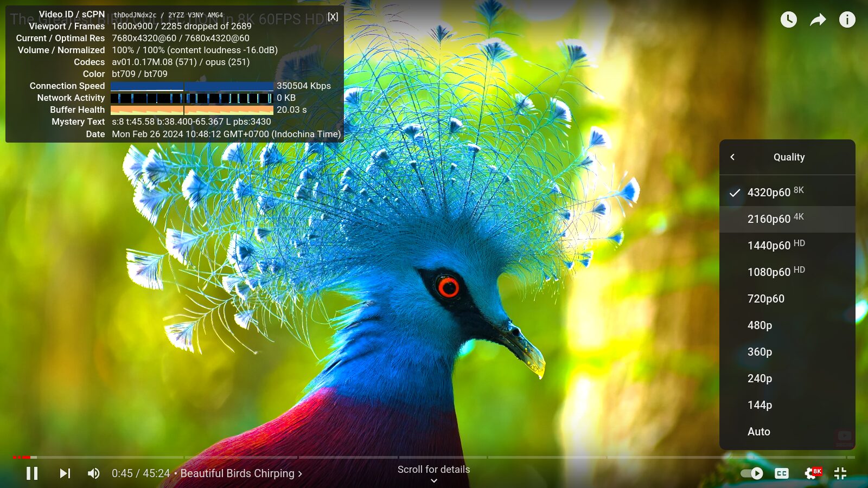Toggle the Autoplay switch
The height and width of the screenshot is (488, 868).
[752, 473]
